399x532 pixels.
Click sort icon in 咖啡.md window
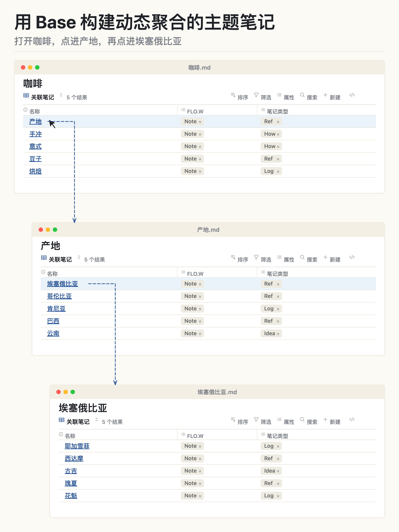[233, 95]
